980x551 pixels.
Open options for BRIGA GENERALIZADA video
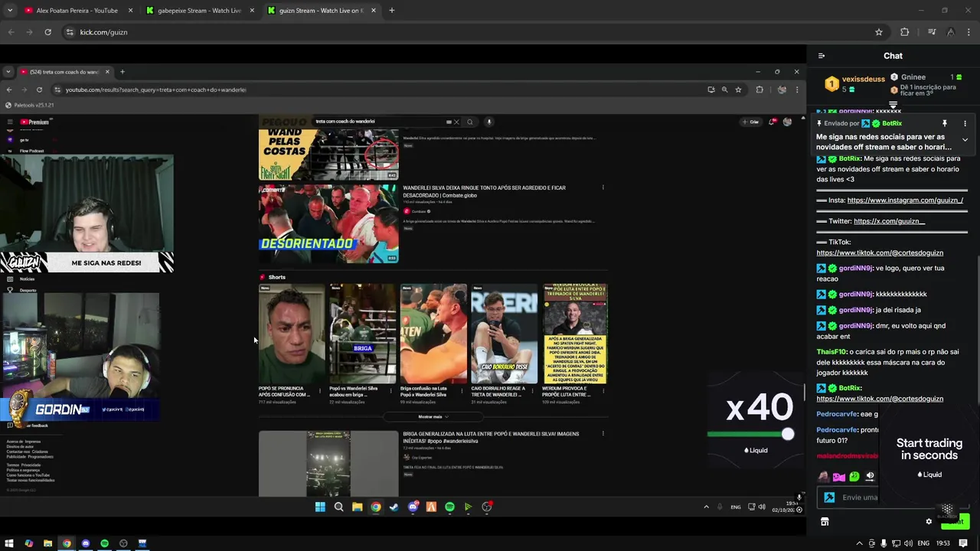click(603, 434)
